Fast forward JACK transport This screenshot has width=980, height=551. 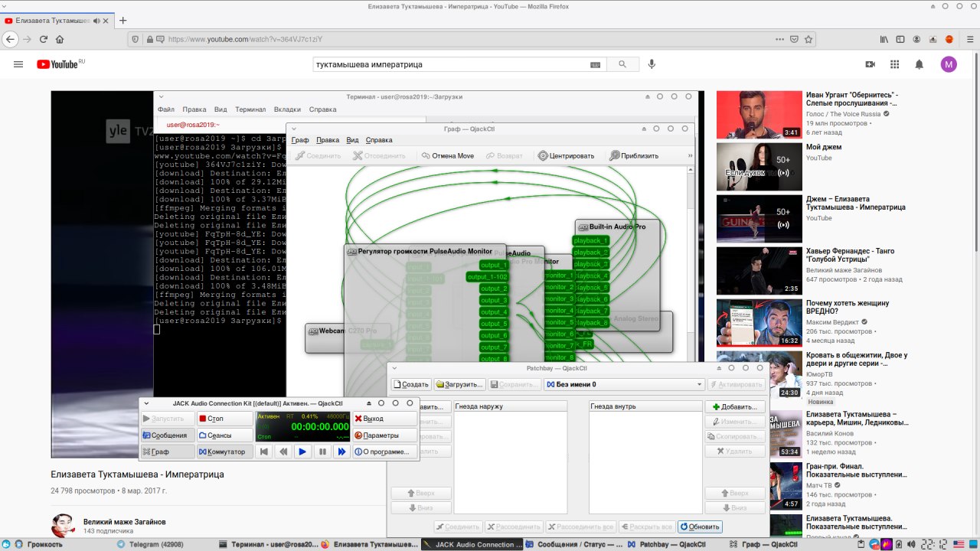[342, 452]
